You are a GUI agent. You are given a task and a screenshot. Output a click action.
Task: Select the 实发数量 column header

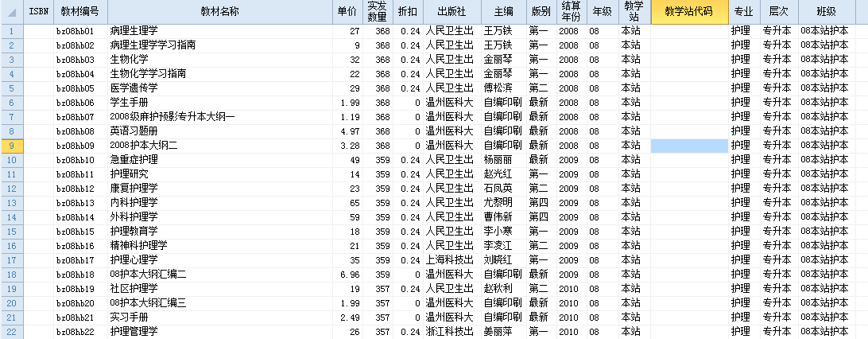tap(377, 12)
